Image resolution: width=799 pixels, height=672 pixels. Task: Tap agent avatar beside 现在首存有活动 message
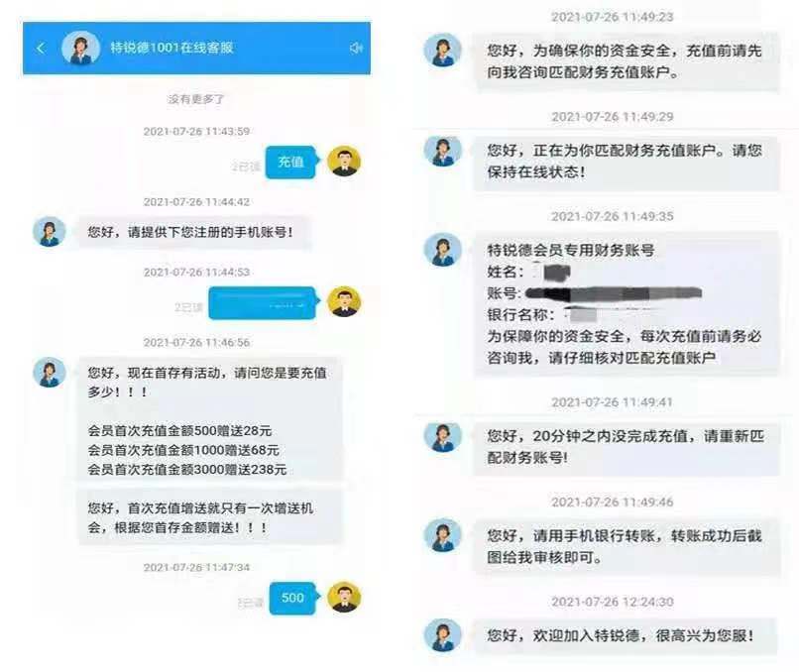tap(50, 372)
